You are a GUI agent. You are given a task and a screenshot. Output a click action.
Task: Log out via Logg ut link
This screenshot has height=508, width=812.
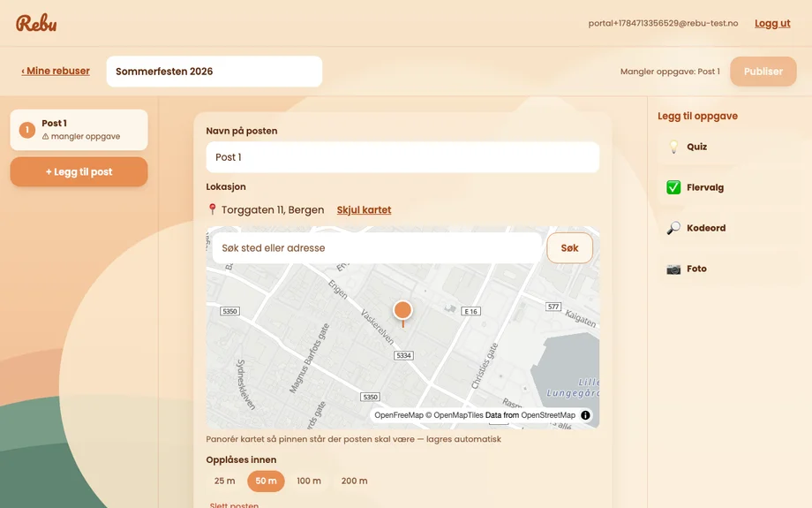[772, 23]
